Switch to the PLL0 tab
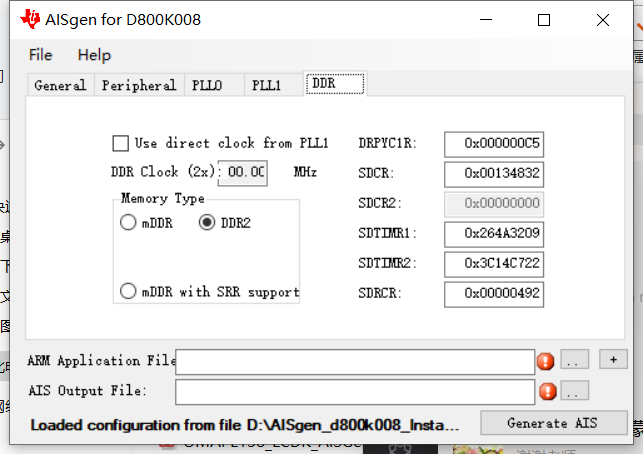Image resolution: width=643 pixels, height=454 pixels. pos(214,85)
